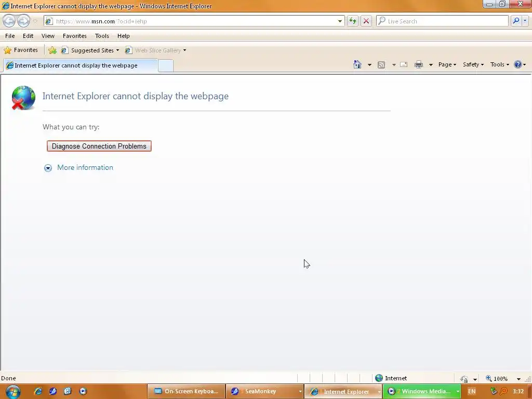Click the error page globe icon
Image resolution: width=532 pixels, height=399 pixels.
tap(23, 98)
